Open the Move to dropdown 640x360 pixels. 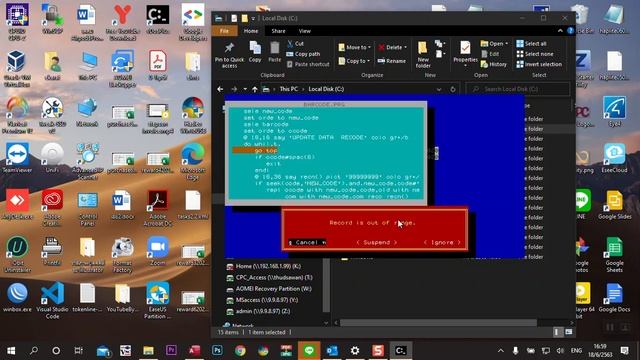point(355,47)
